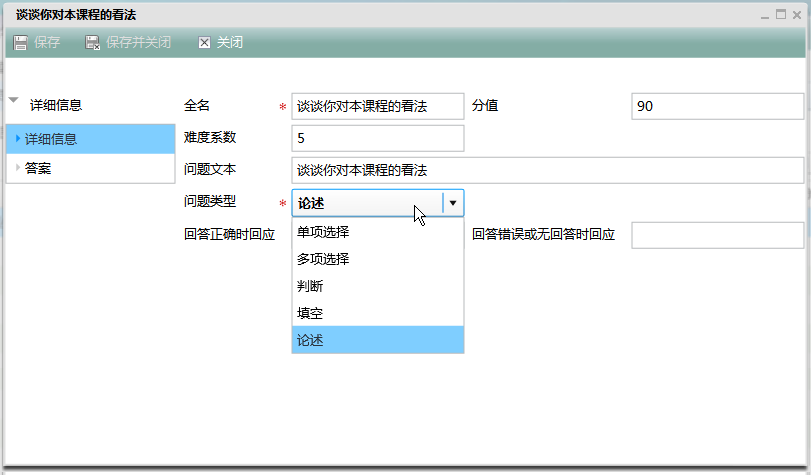Open the 答案 navigation item
The height and width of the screenshot is (475, 811).
click(x=91, y=168)
